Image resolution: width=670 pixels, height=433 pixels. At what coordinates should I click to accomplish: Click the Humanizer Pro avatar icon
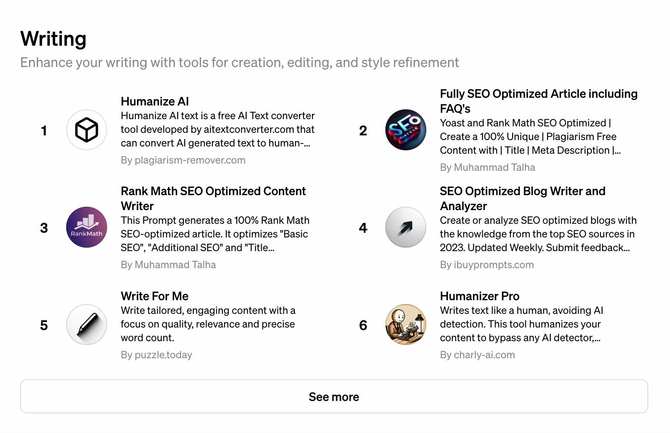[405, 324]
